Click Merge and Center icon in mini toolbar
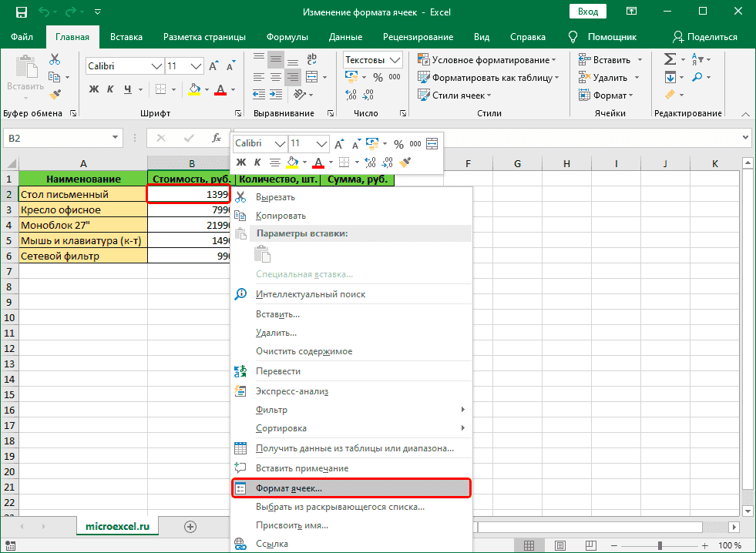This screenshot has height=553, width=756. click(x=432, y=144)
